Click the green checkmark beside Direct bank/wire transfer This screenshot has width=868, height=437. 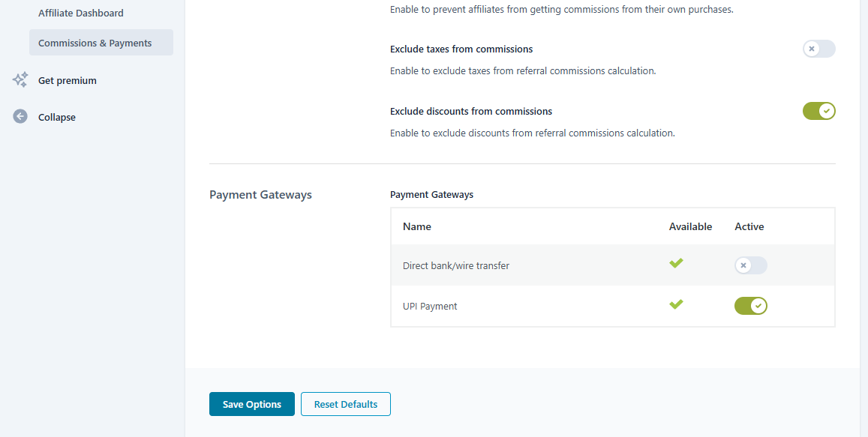pyautogui.click(x=676, y=263)
